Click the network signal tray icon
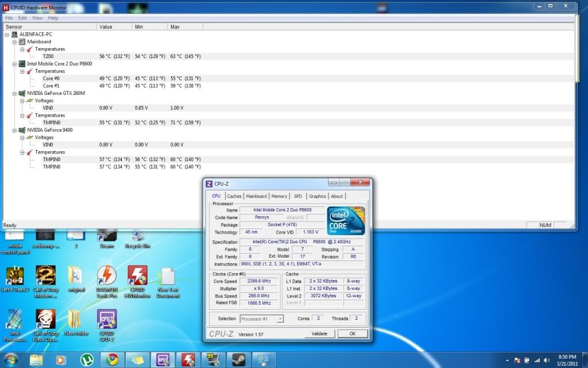 (537, 361)
